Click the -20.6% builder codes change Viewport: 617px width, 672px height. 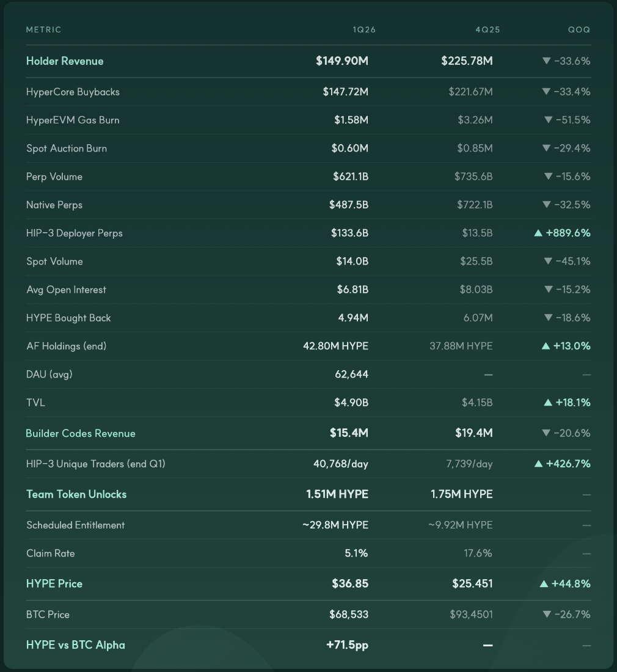point(572,433)
